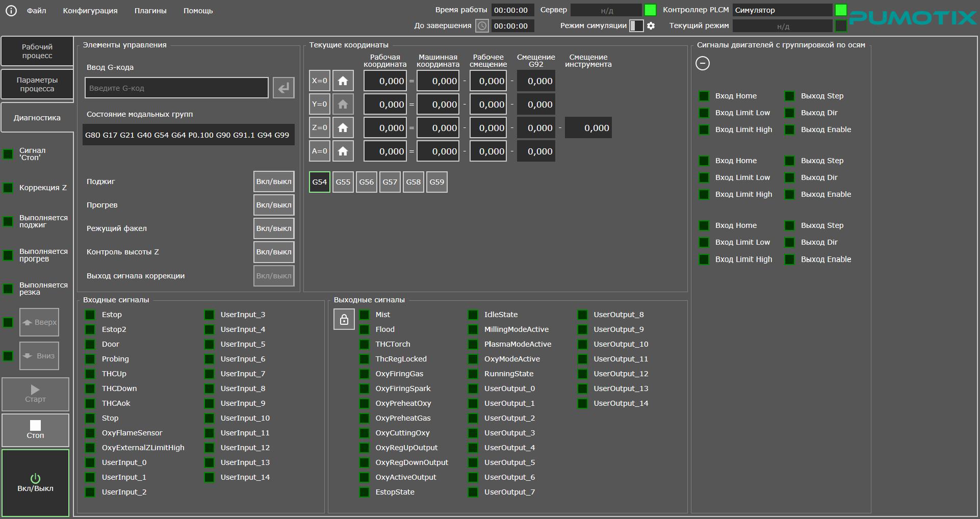
Task: Click the Z axis home icon
Action: [x=343, y=128]
